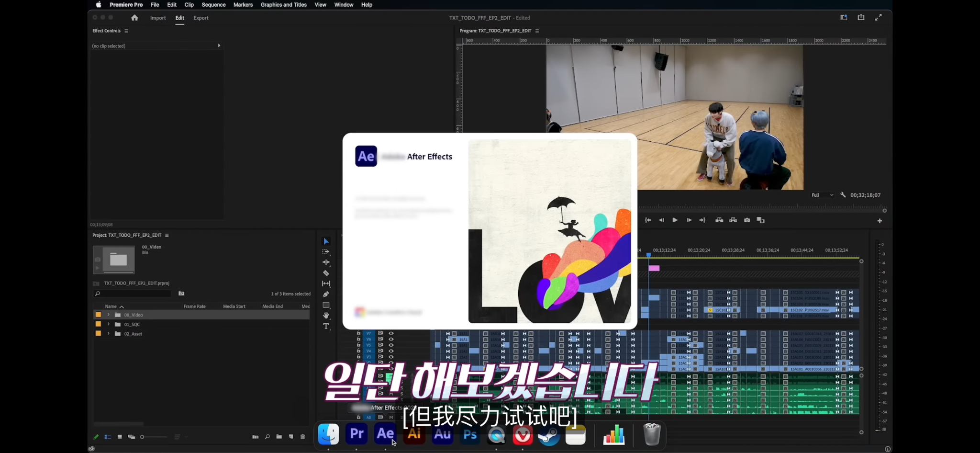Delete selection with trash icon in Project panel

[302, 437]
